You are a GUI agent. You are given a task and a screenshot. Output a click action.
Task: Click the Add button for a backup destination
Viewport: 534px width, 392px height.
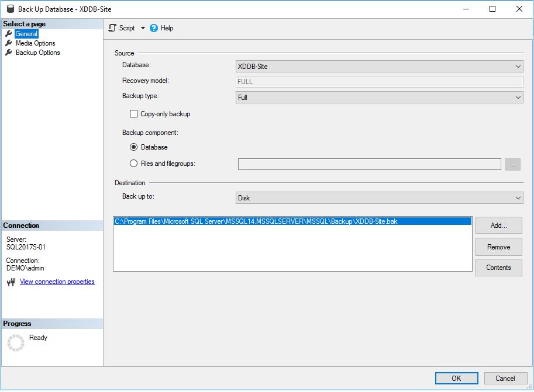[x=498, y=225]
